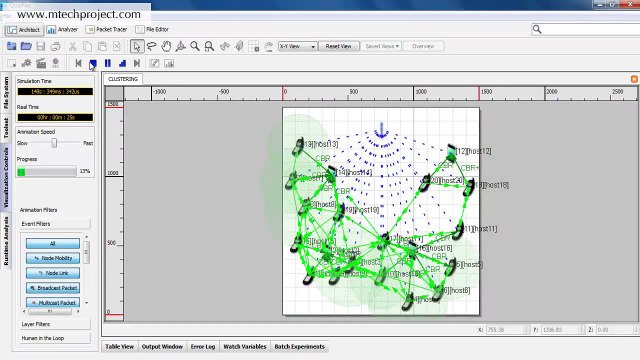Viewport: 640px width, 360px height.
Task: Click the Save disk icon
Action: [x=41, y=46]
